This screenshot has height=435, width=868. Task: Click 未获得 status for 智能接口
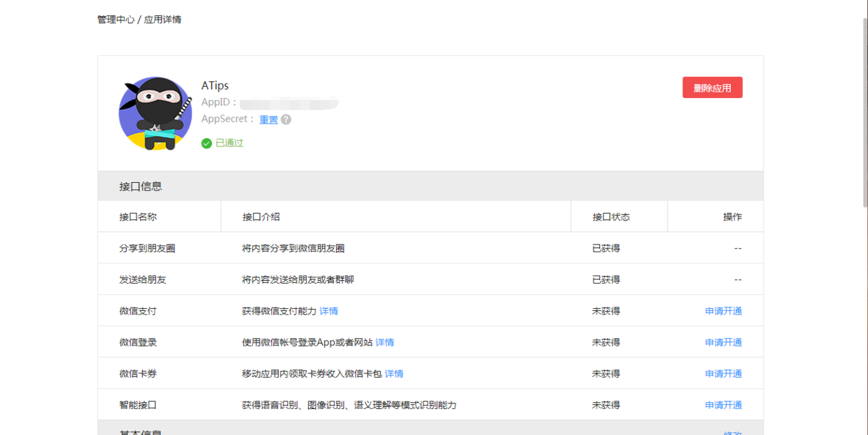606,405
